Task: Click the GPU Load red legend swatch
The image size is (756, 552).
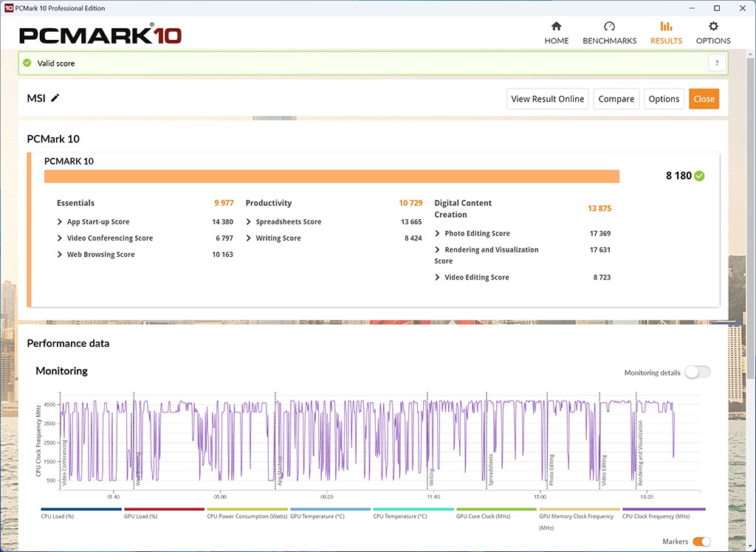Action: [x=164, y=509]
